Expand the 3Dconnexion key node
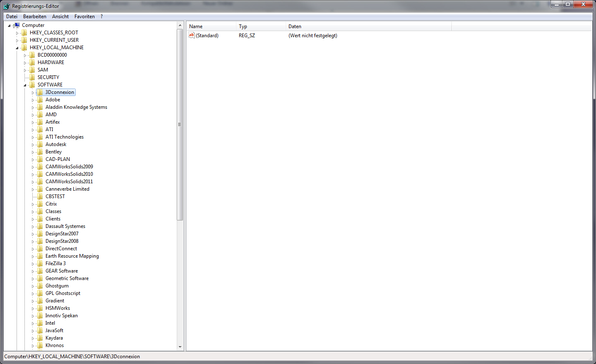 [33, 93]
